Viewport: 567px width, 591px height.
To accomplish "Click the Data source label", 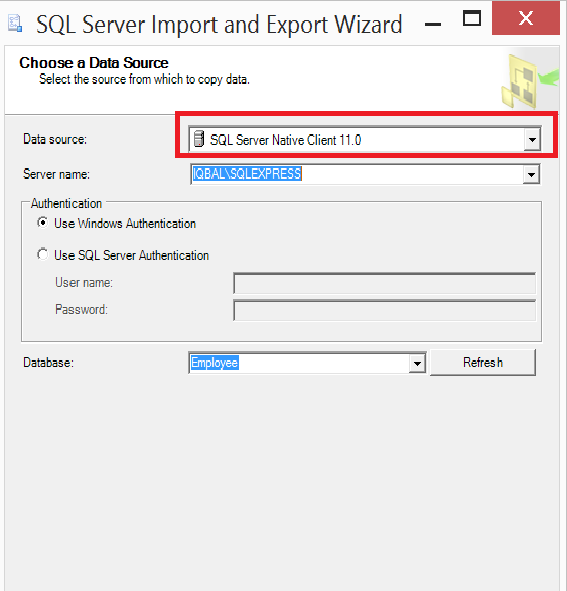I will click(x=55, y=139).
